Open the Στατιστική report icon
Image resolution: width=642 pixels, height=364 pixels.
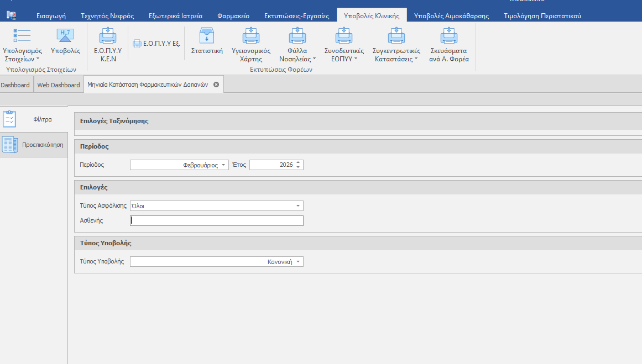(x=207, y=36)
